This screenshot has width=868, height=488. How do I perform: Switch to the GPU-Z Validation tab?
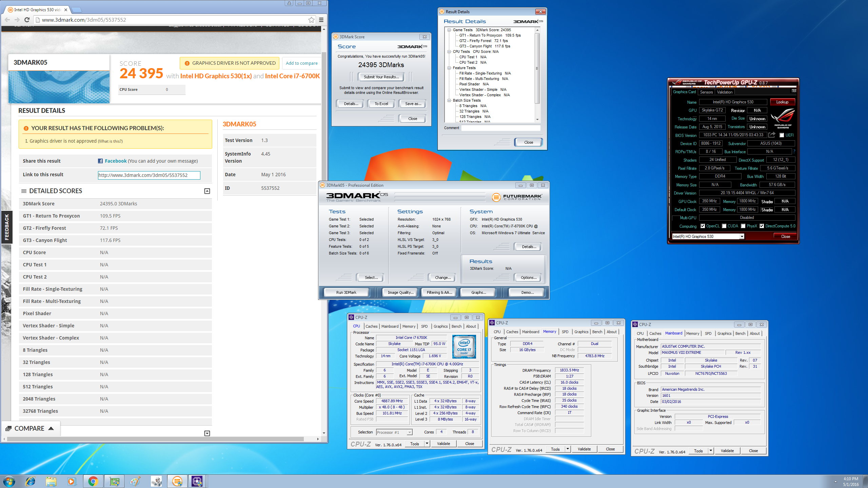(x=725, y=92)
